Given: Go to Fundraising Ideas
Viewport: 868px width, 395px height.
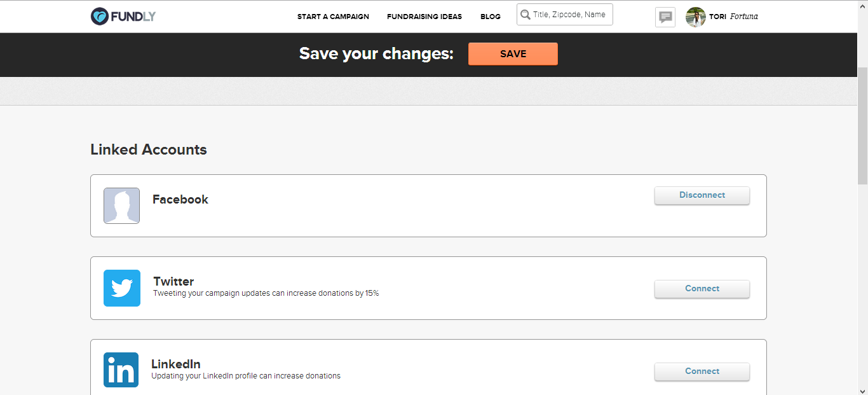Looking at the screenshot, I should point(424,17).
